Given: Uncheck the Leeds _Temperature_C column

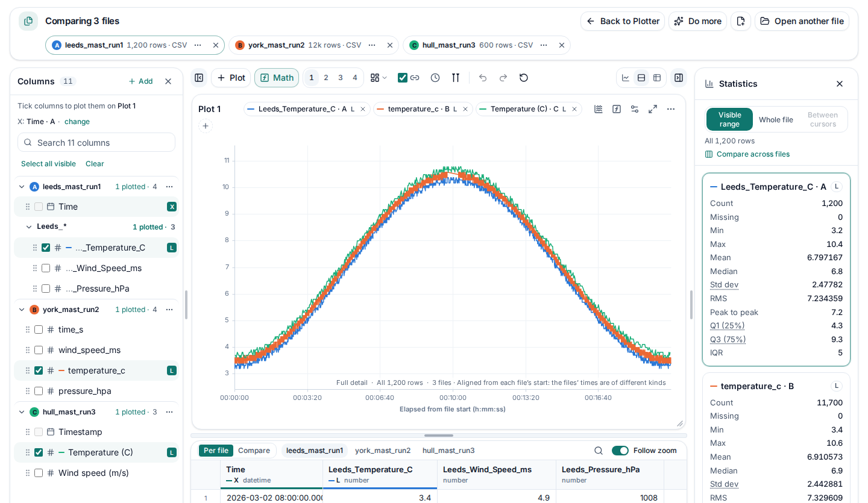Looking at the screenshot, I should (46, 248).
